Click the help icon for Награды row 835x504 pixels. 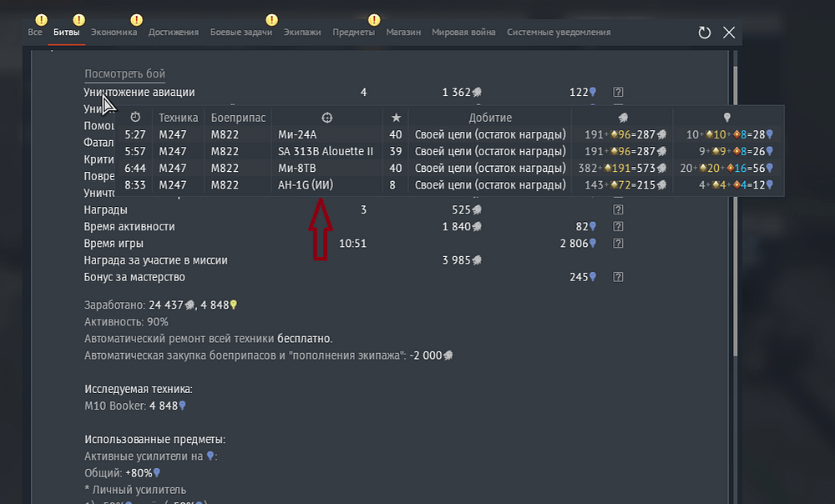[x=618, y=210]
